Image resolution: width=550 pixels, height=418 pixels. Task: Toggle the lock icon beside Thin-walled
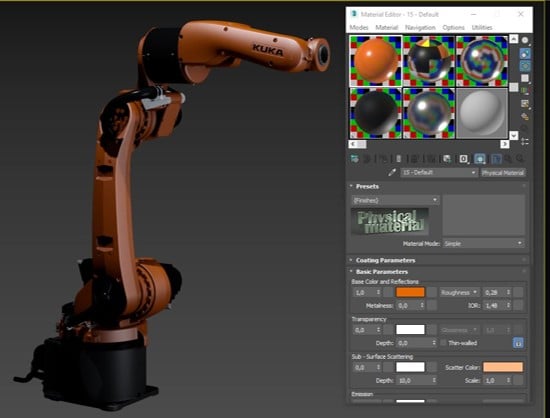click(518, 343)
